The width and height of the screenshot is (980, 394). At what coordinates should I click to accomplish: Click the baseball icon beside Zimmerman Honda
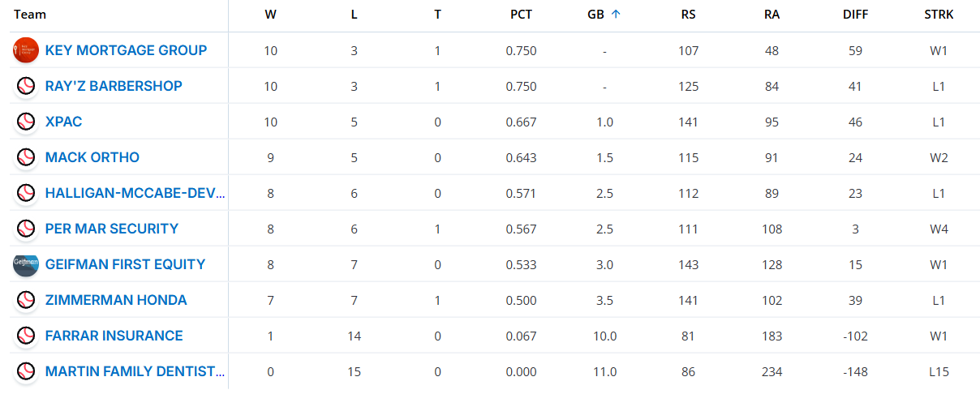(x=26, y=300)
